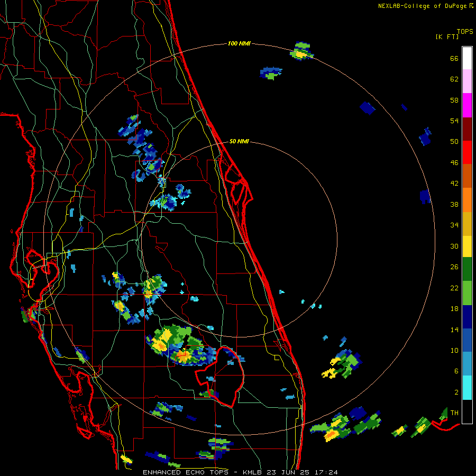
Task: Click the 22 legend value
Action: pos(454,288)
